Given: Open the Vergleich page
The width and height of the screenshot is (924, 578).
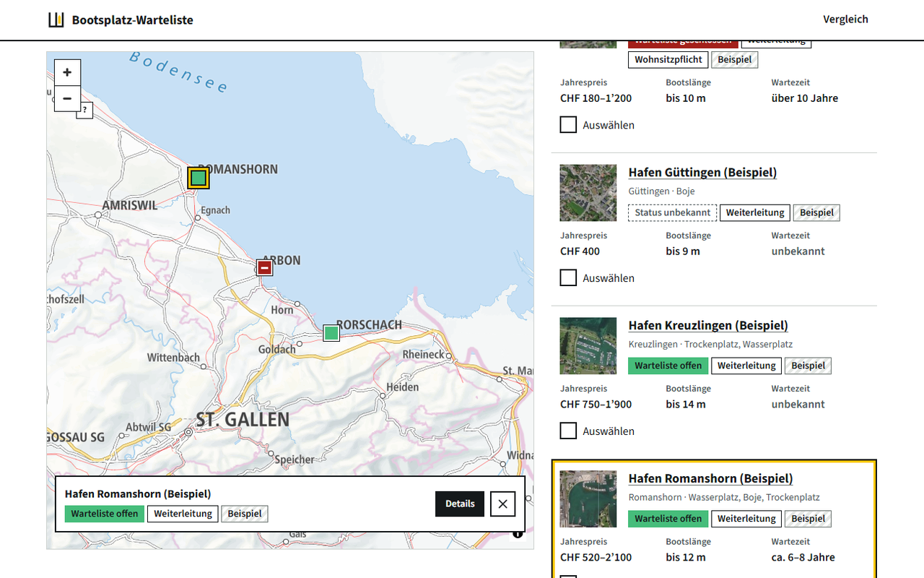Looking at the screenshot, I should coord(845,20).
